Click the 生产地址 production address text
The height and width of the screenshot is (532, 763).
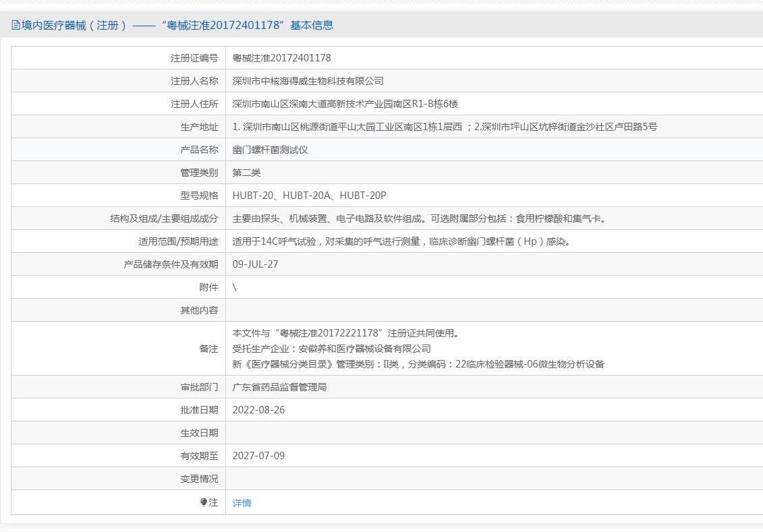[x=445, y=127]
